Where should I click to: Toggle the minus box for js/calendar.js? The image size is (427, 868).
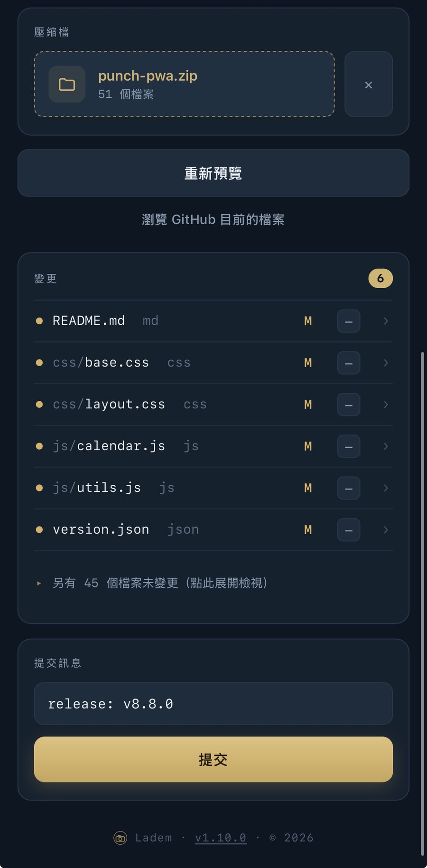coord(349,446)
